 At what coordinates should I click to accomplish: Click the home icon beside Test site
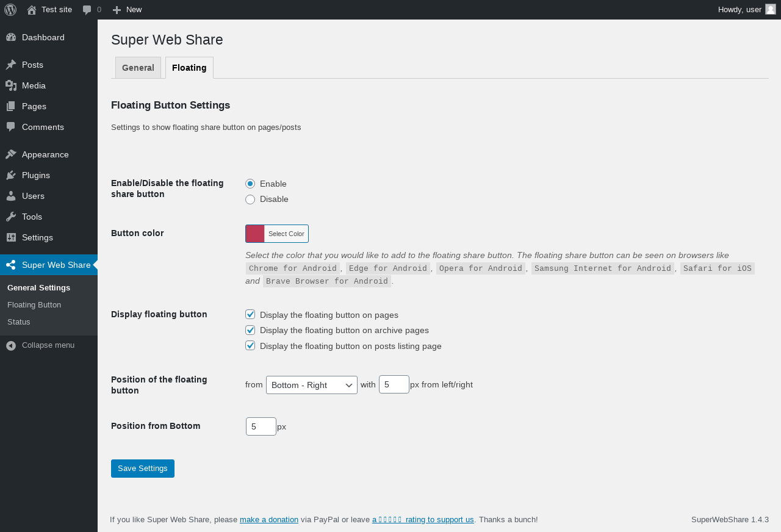point(32,10)
